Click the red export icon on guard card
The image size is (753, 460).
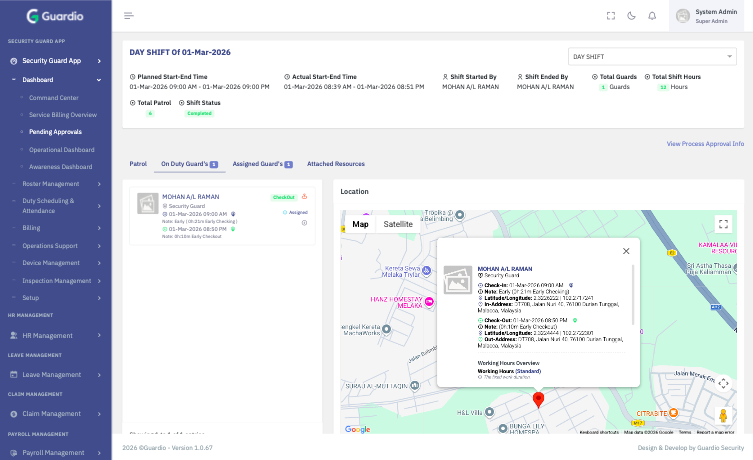tap(304, 196)
